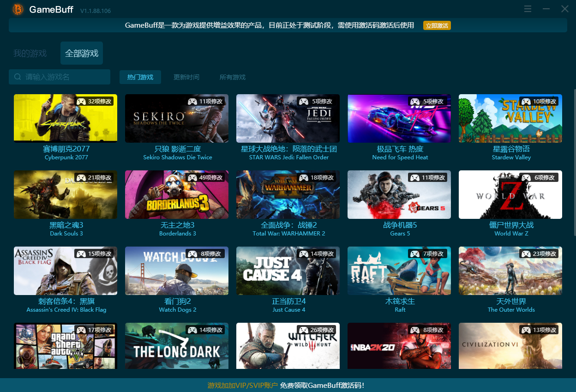Open the World War Z cover image
Screen dimensions: 576x392
pos(510,195)
